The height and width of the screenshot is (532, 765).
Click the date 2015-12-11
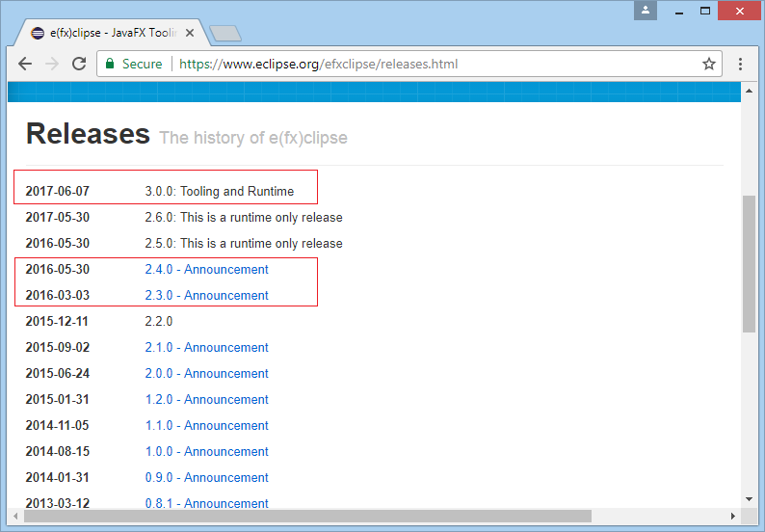(57, 321)
